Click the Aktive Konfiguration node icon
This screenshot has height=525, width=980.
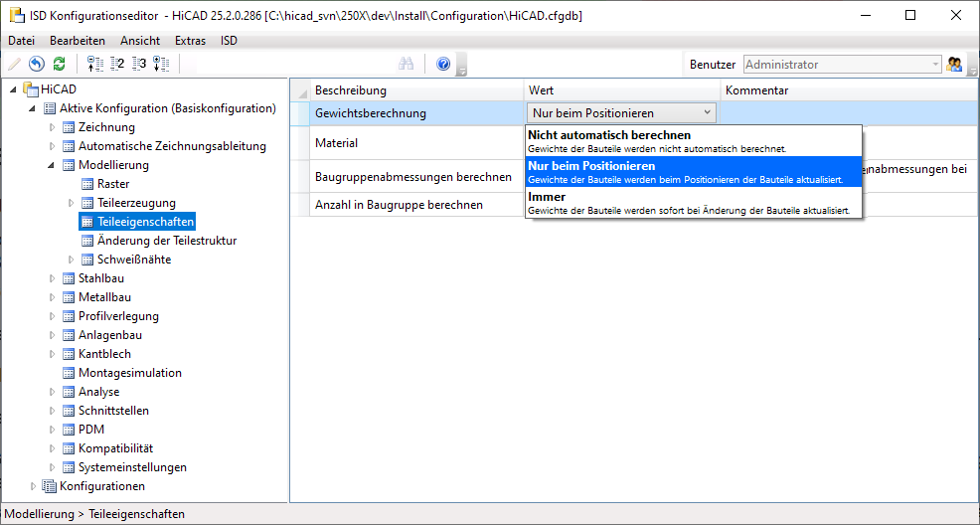pos(50,108)
